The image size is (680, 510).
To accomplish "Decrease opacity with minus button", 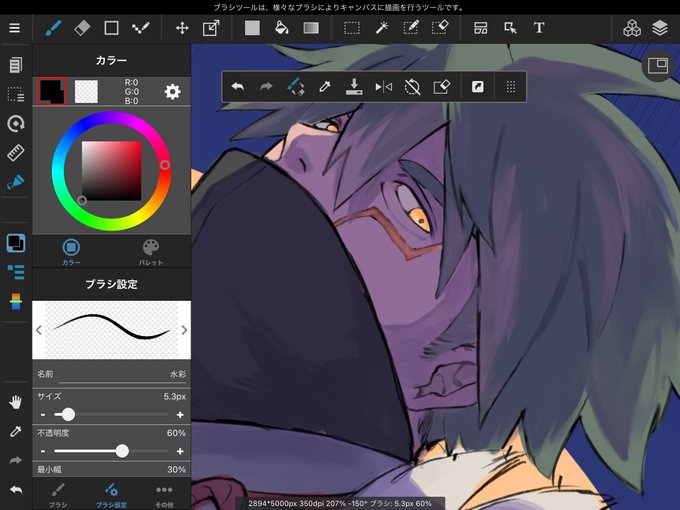I will (x=42, y=451).
